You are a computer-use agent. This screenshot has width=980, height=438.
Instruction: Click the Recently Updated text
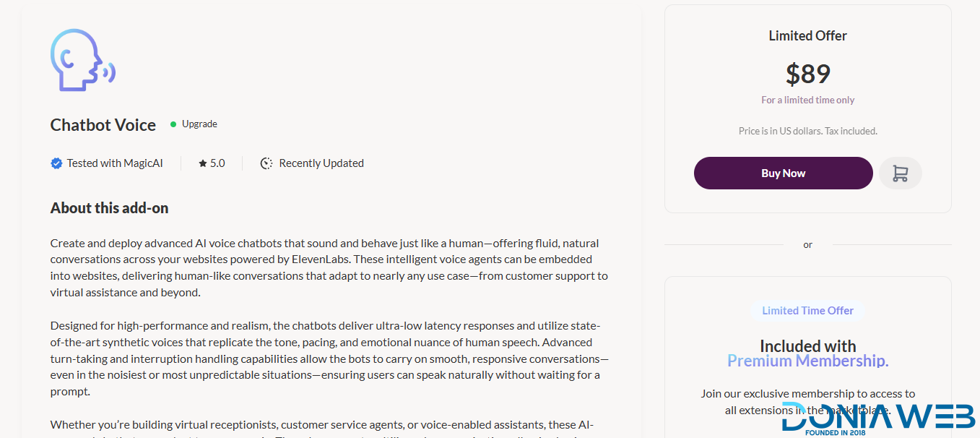tap(321, 163)
